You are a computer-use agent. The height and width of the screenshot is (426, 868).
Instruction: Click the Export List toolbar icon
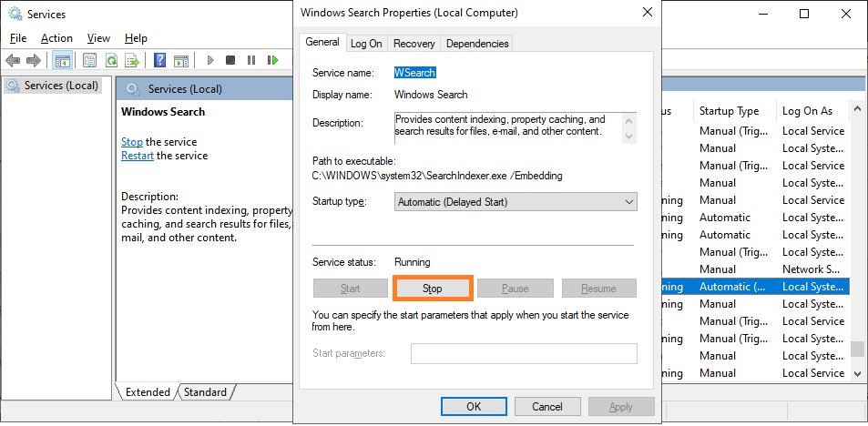click(132, 60)
